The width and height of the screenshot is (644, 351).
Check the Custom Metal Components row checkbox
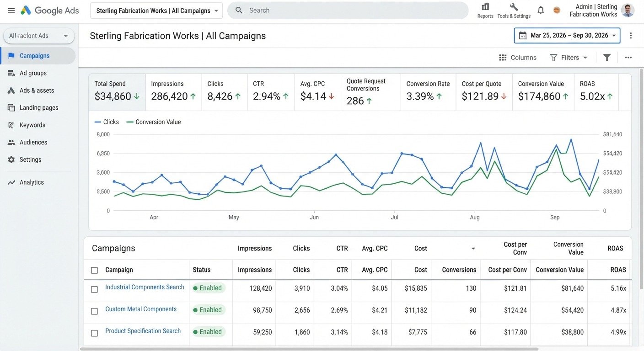(x=94, y=311)
